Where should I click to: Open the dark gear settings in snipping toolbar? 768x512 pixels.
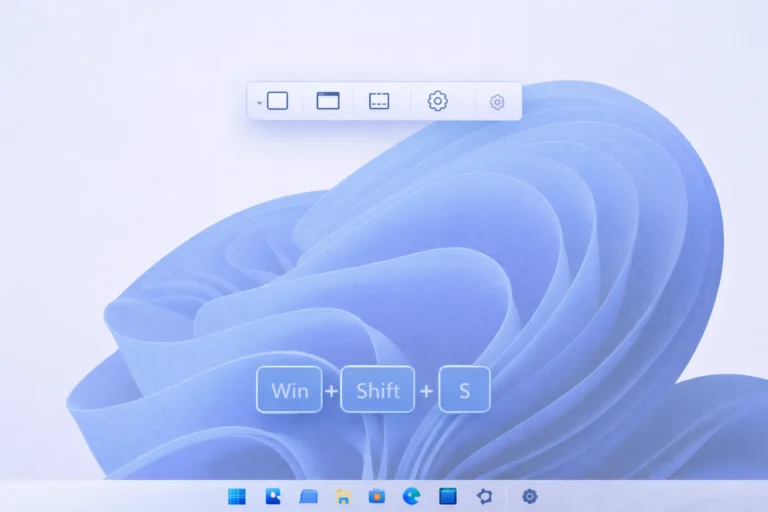coord(437,101)
